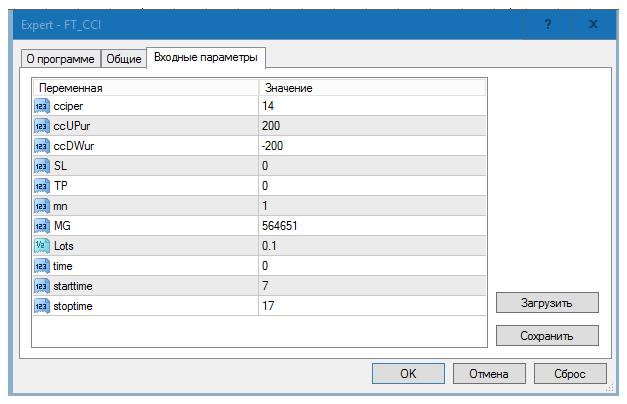Select the Входные параметры tab

(x=205, y=58)
